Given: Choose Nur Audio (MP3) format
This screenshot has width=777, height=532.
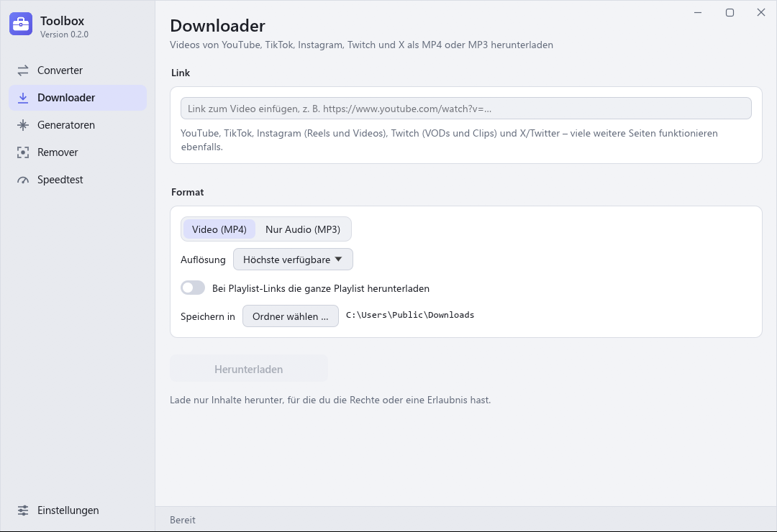Looking at the screenshot, I should (303, 229).
